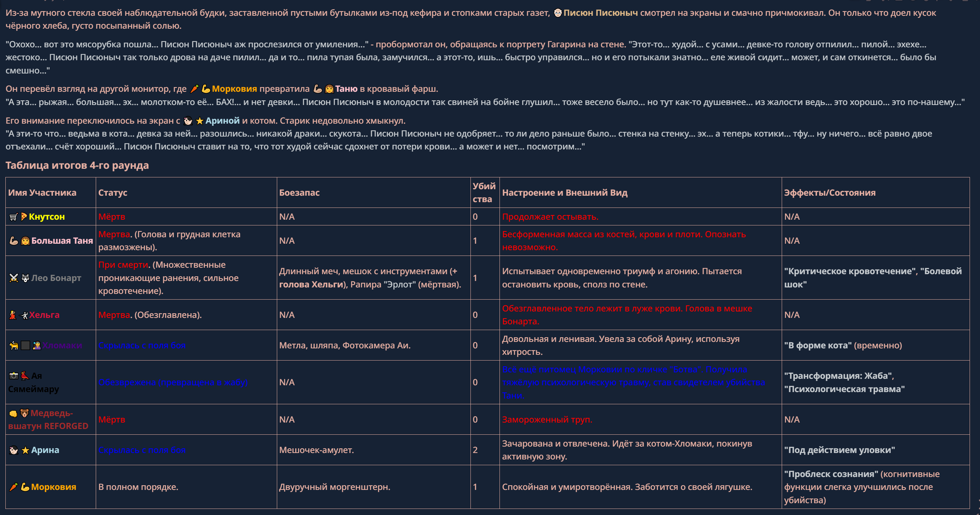Image resolution: width=980 pixels, height=515 pixels.
Task: Click the blue name Арина in the table
Action: 45,450
